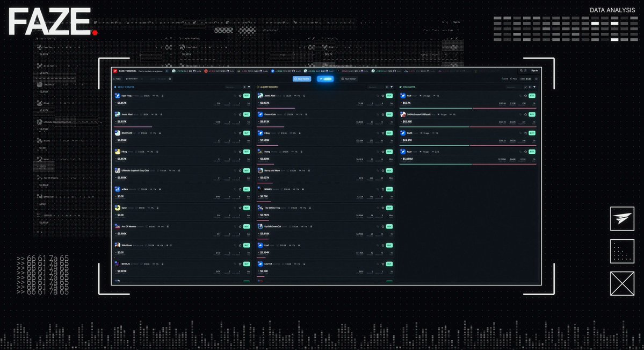Click Sign in at top right

point(534,71)
